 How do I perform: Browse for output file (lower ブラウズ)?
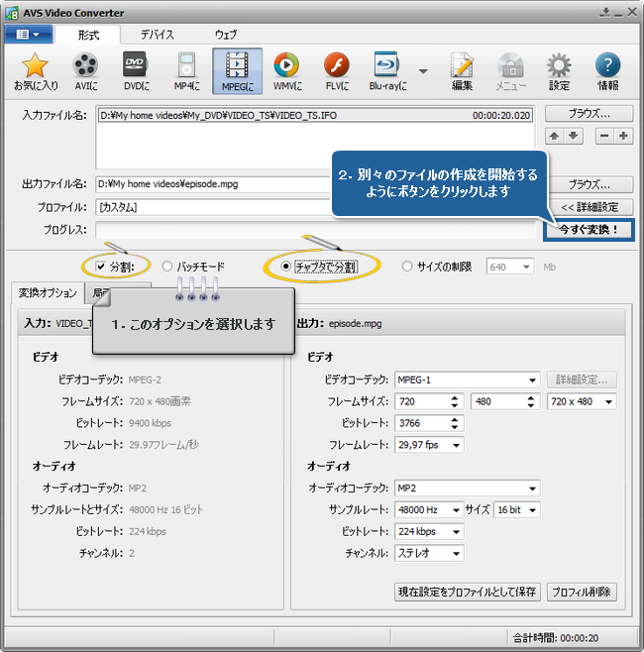tap(590, 185)
